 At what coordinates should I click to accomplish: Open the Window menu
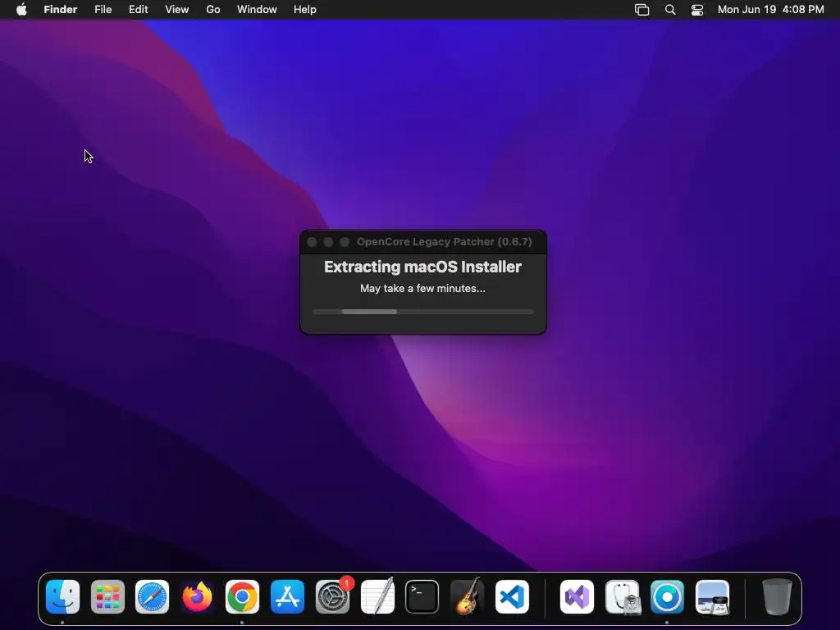pyautogui.click(x=257, y=10)
